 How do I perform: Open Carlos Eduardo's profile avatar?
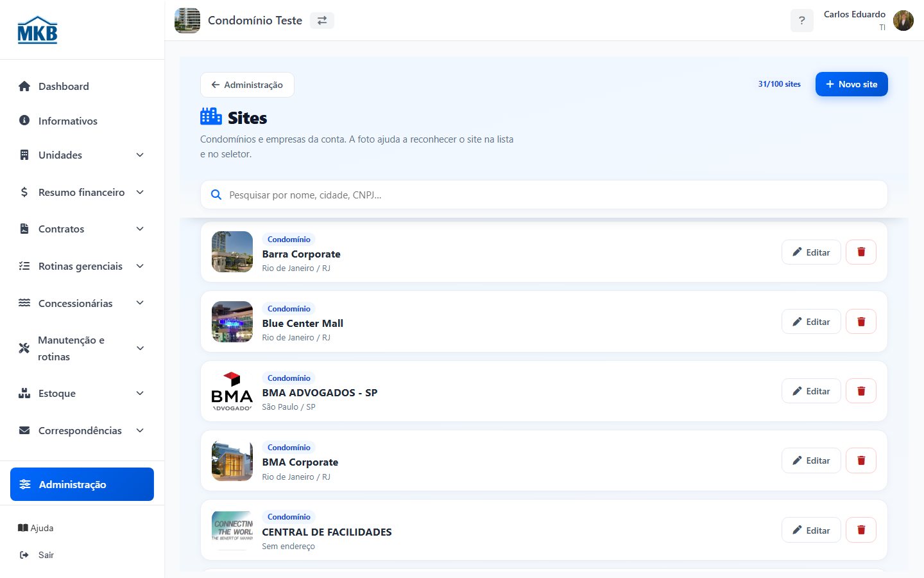click(x=903, y=21)
